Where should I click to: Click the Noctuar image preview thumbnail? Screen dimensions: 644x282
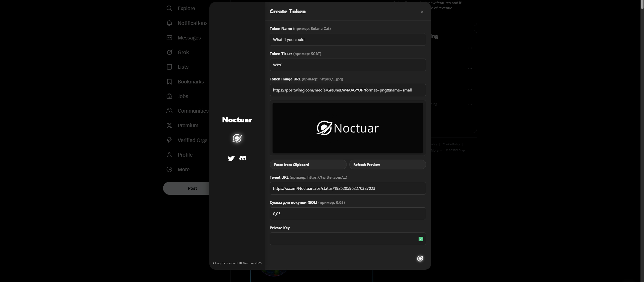[x=348, y=128]
